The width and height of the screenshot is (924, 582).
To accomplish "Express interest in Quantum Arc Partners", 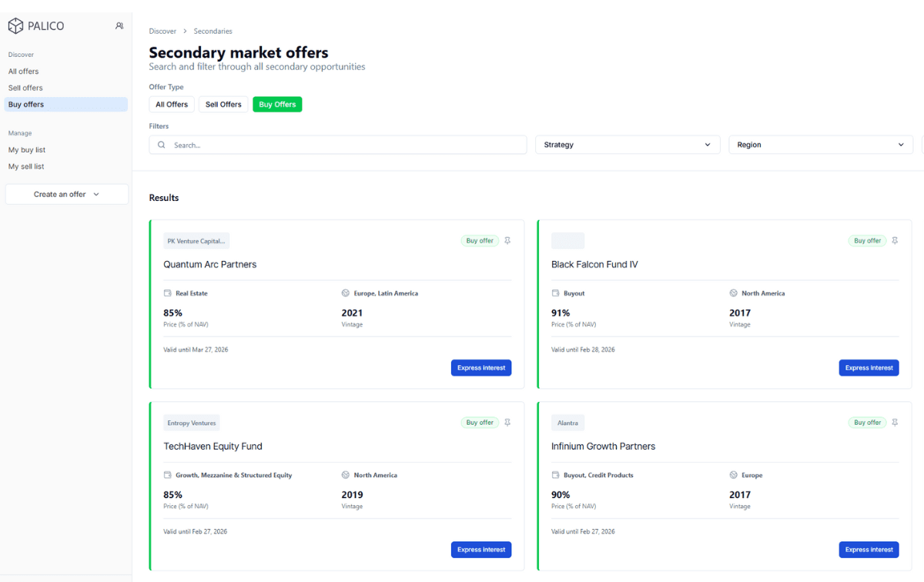I will coord(481,368).
